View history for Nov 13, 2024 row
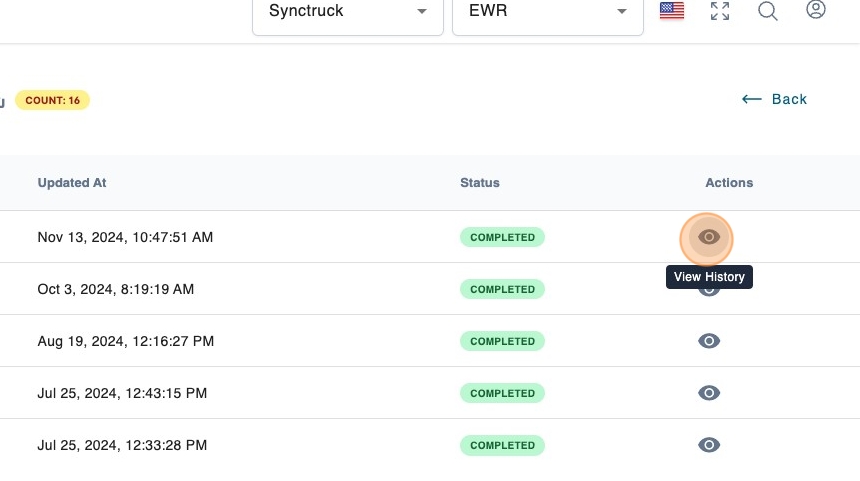The height and width of the screenshot is (481, 860). [708, 237]
